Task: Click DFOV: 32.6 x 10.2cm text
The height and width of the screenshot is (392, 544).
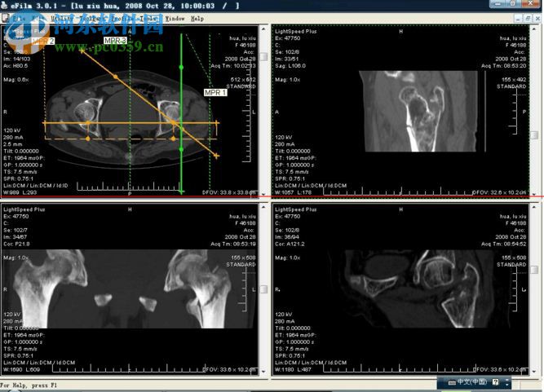Action: click(x=499, y=192)
